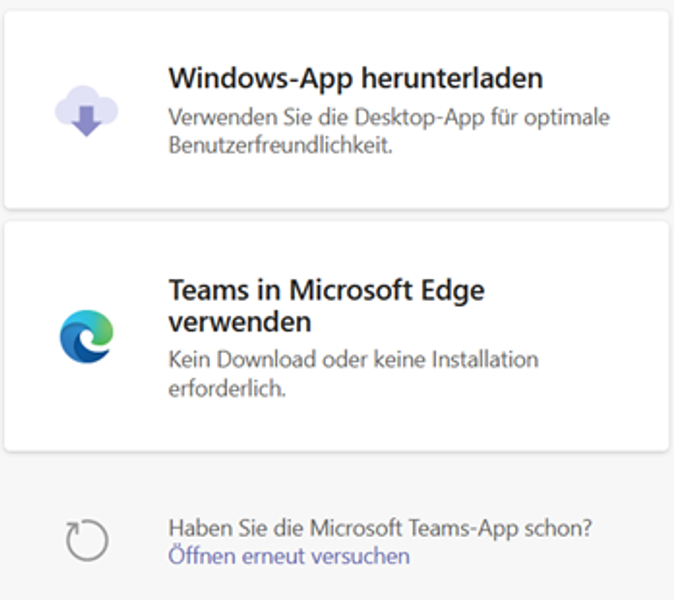Screen dimensions: 674x600
Task: Click the 'Haben Sie die Microsoft Teams-App schon?' text
Action: click(x=380, y=528)
